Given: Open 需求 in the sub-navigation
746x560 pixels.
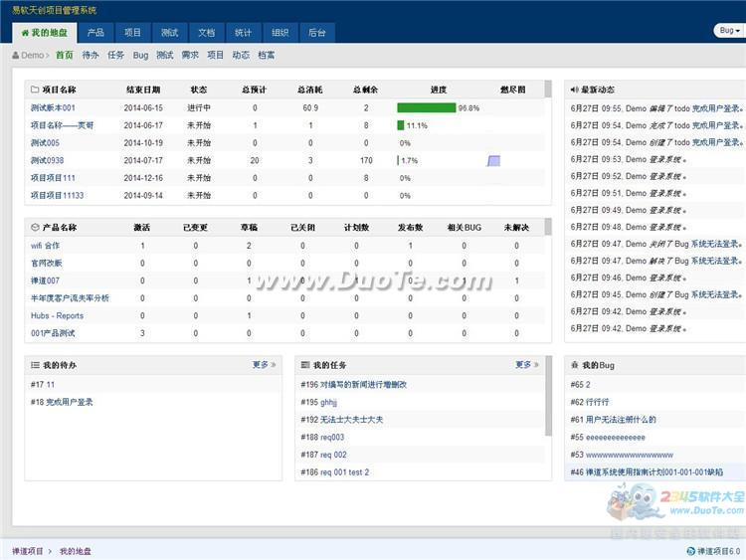Looking at the screenshot, I should point(190,55).
